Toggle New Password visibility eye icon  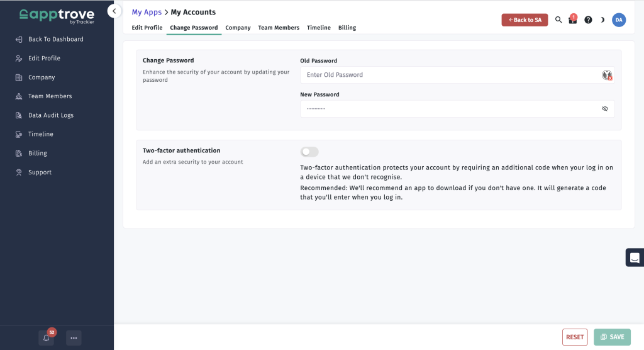(x=605, y=108)
